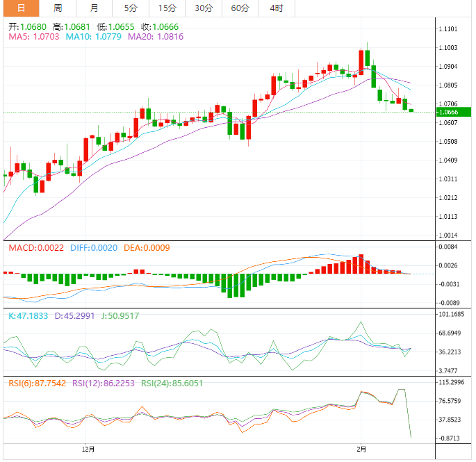Click the RSI(6) indicator label

tap(35, 383)
